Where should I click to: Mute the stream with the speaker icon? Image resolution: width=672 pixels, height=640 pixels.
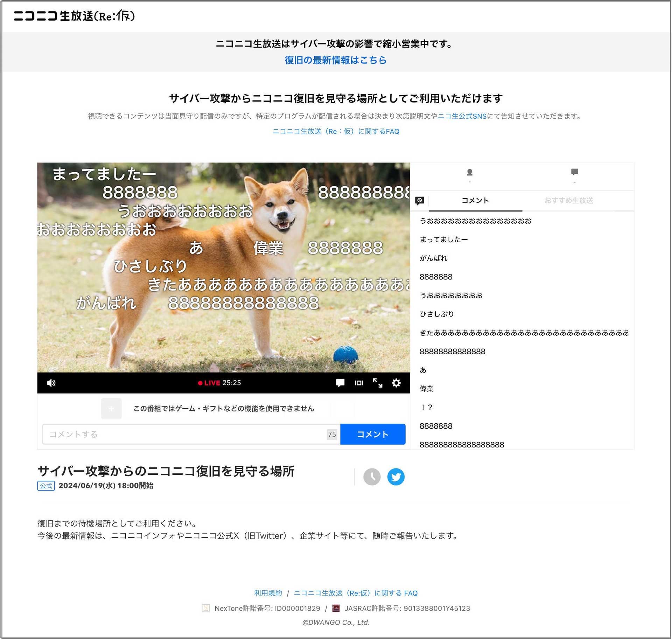[51, 383]
